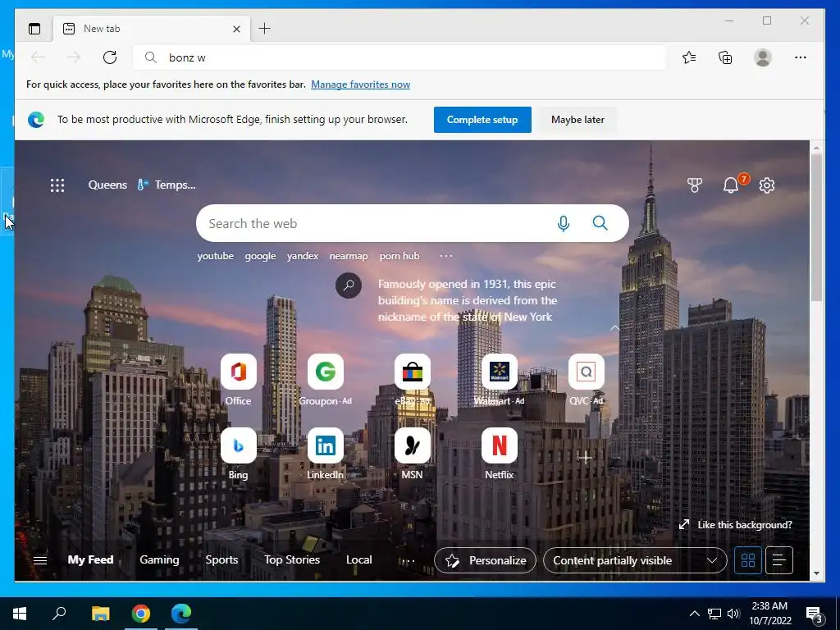Screen dimensions: 840x630
Task: Open the Action Center notifications icon
Action: tap(814, 614)
